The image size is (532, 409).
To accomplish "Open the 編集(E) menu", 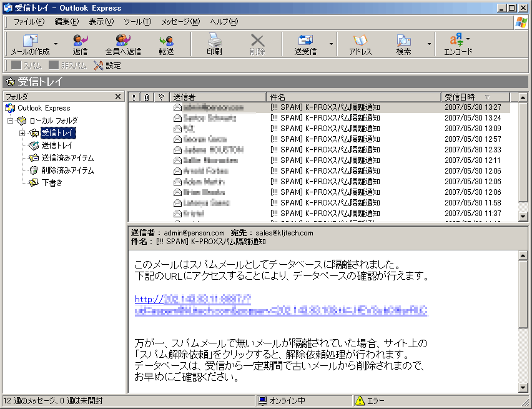I will [x=66, y=22].
